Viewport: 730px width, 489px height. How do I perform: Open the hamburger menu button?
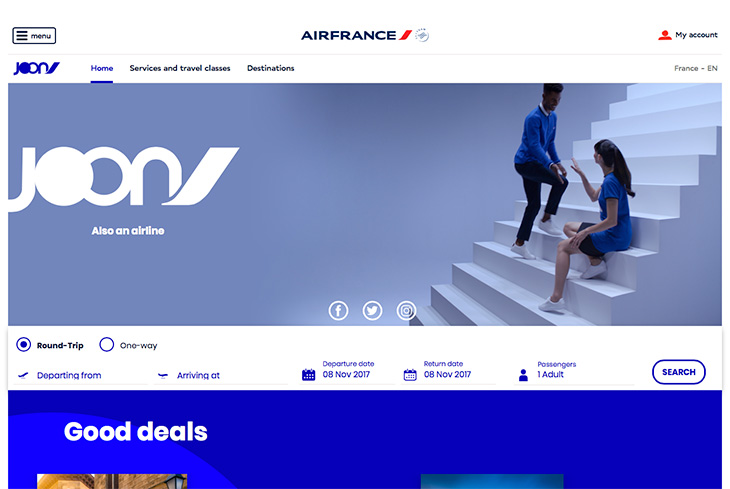click(x=34, y=36)
